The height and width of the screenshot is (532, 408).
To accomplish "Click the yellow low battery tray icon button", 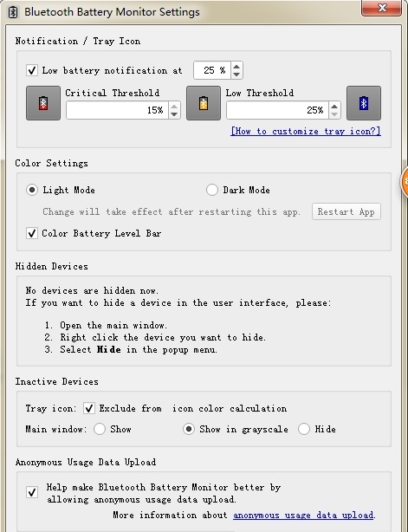I will pyautogui.click(x=204, y=103).
